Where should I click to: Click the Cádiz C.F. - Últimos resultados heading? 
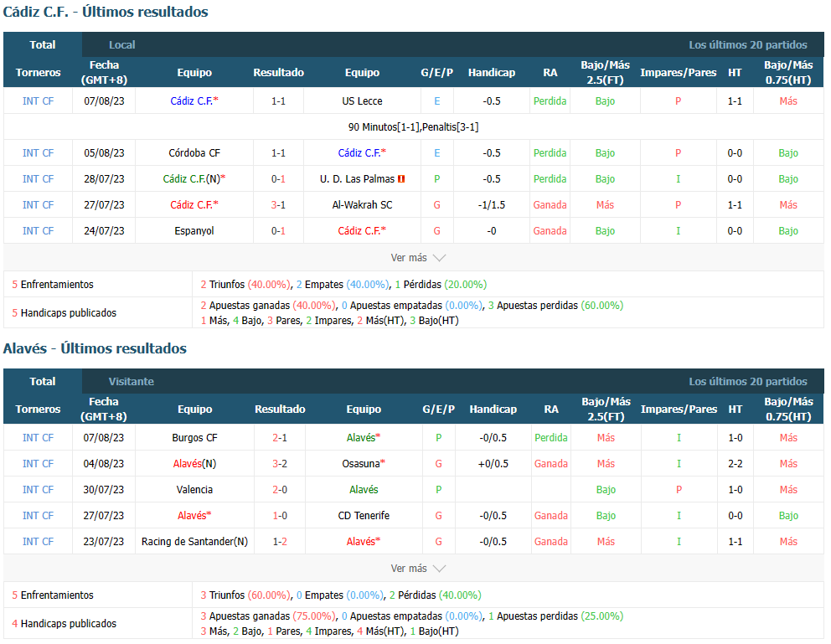106,12
